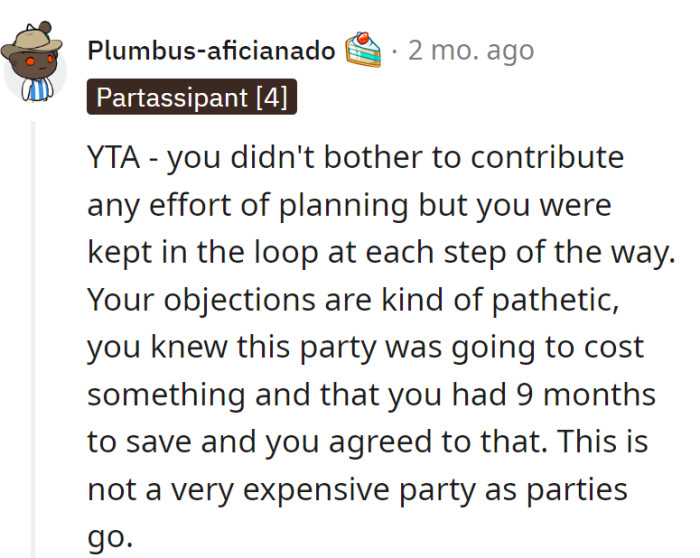
Task: Open the Plumbus-aficianado user avatar
Action: [x=32, y=63]
